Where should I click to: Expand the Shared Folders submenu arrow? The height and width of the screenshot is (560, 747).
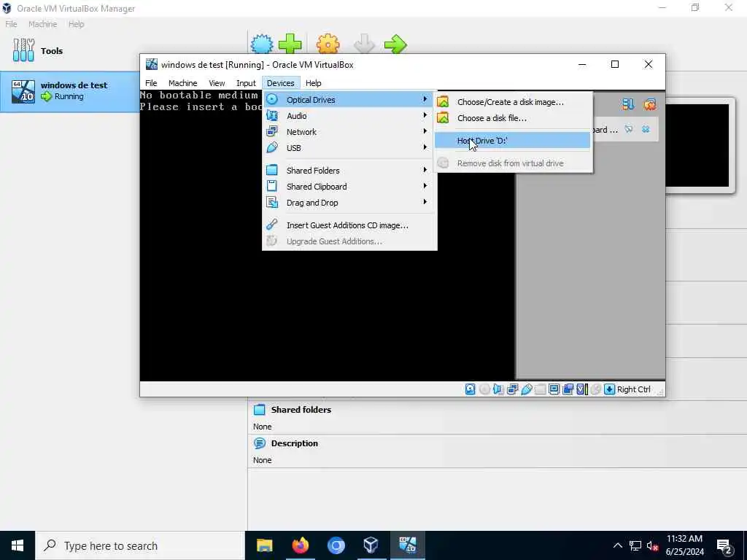[425, 170]
